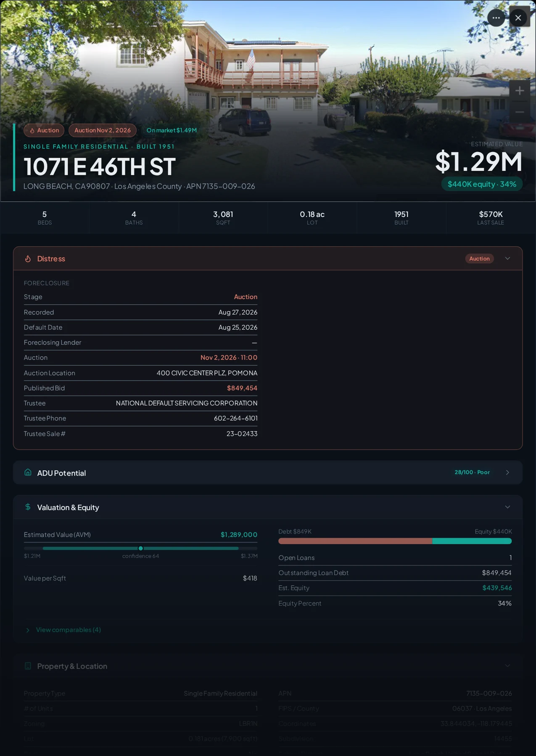Click NATIONAL DEFAULT SERVICING CORPORATION trustee name
536x756 pixels.
(187, 403)
